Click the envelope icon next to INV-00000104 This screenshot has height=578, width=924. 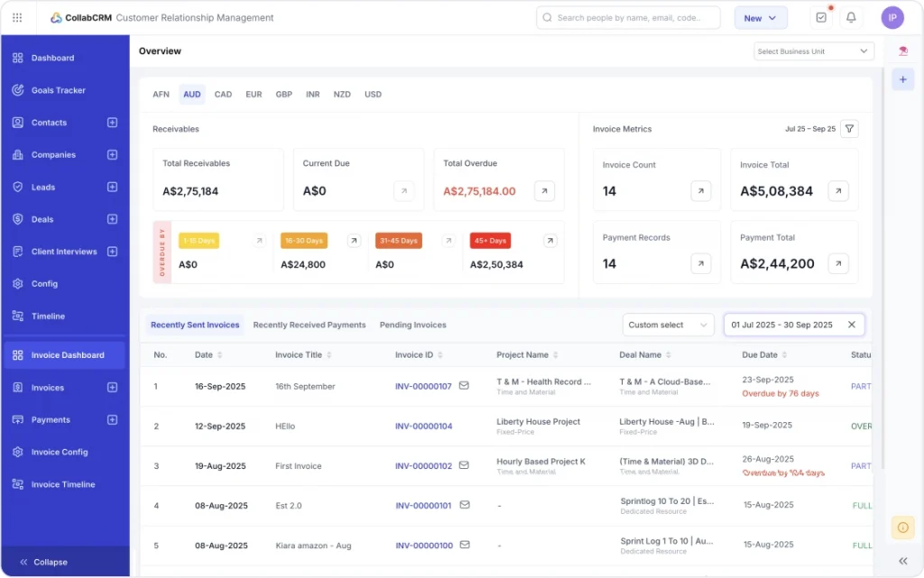[x=464, y=426]
